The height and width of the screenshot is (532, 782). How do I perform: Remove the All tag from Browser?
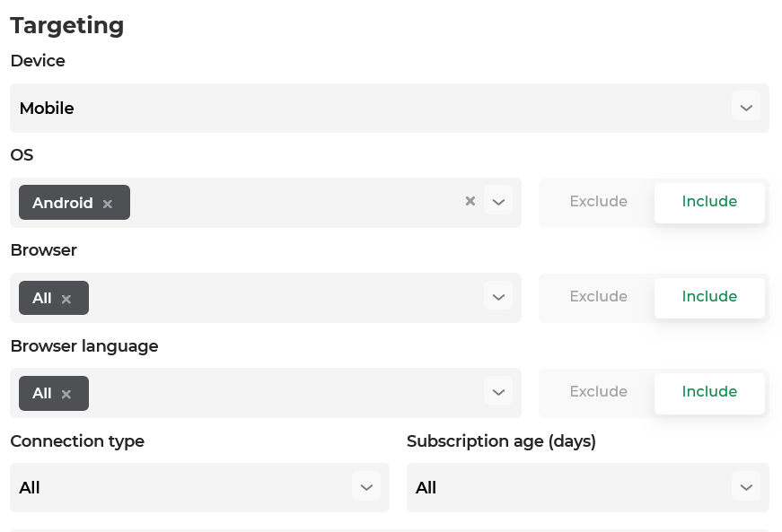(66, 299)
